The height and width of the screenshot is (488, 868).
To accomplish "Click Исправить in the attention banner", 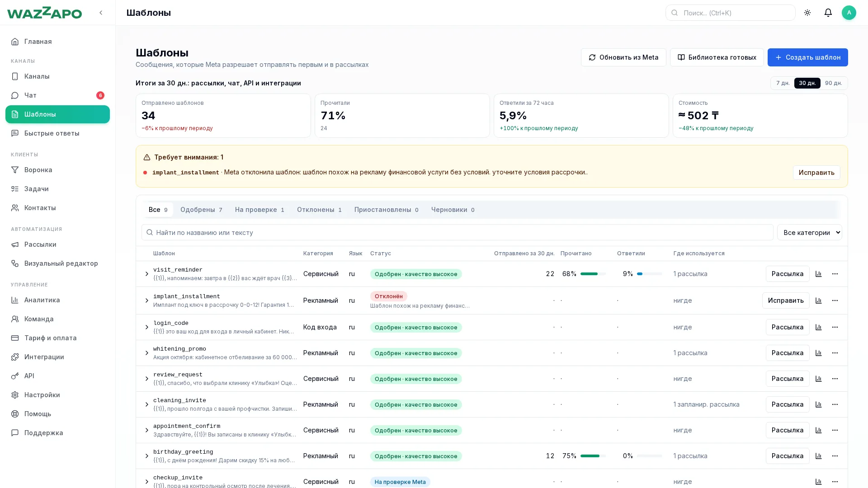I will (816, 173).
